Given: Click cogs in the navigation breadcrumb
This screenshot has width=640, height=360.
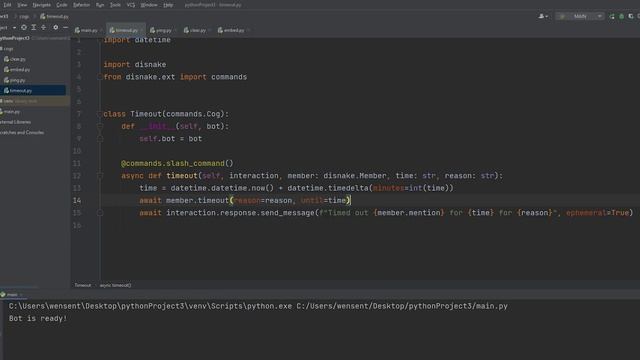Looking at the screenshot, I should click(24, 16).
